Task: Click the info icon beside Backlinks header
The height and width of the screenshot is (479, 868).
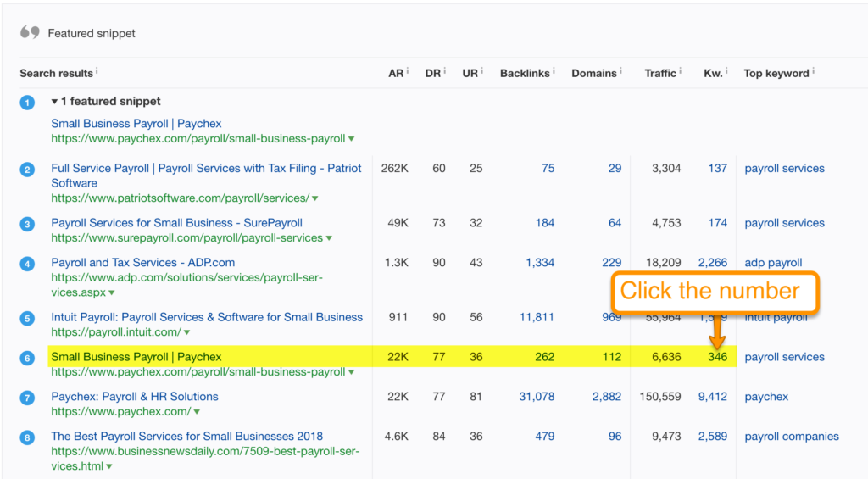Action: click(554, 70)
